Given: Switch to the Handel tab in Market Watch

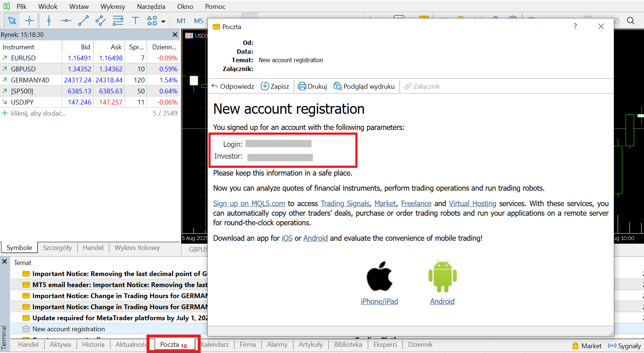Looking at the screenshot, I should pyautogui.click(x=93, y=248).
